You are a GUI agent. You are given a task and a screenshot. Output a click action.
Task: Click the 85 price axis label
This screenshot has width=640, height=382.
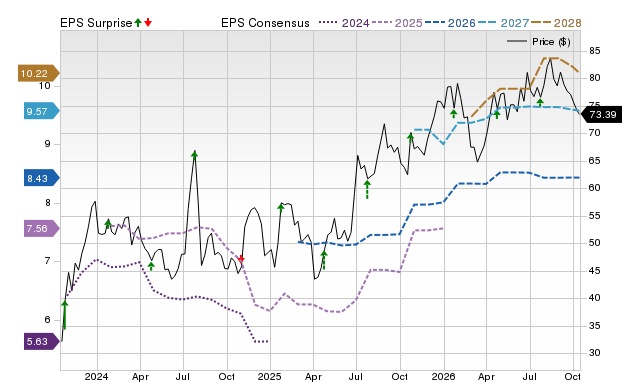(x=595, y=51)
